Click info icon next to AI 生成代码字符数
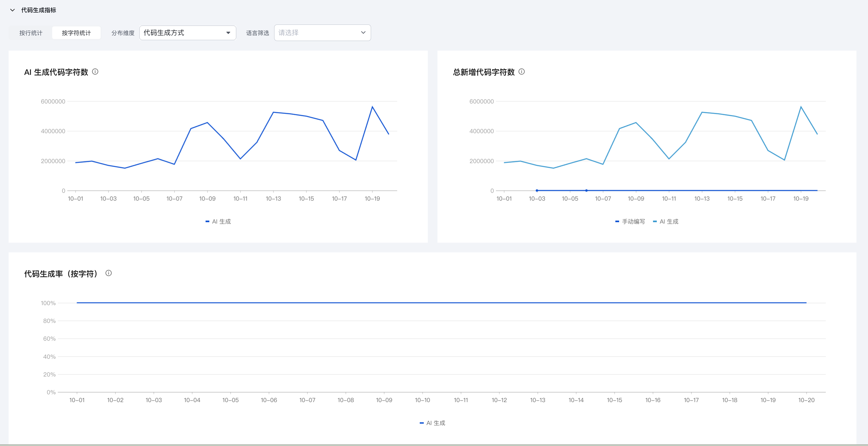 point(95,72)
